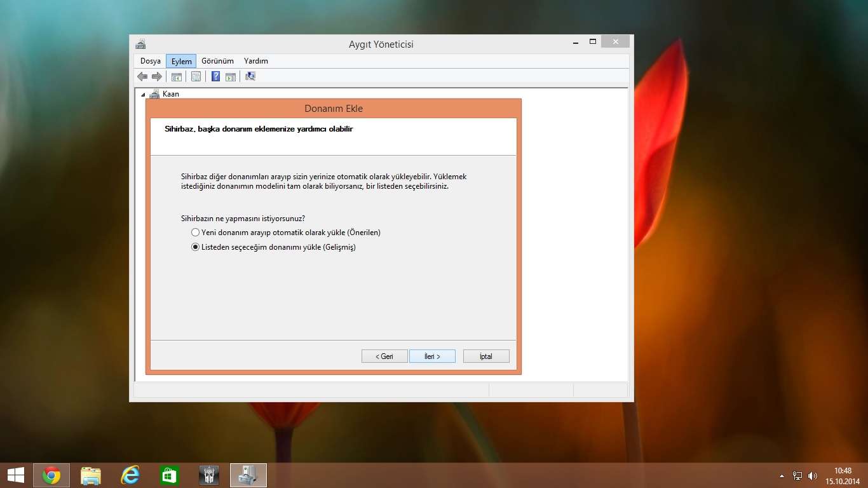This screenshot has width=868, height=488.
Task: Open the Dosya menu
Action: point(151,61)
